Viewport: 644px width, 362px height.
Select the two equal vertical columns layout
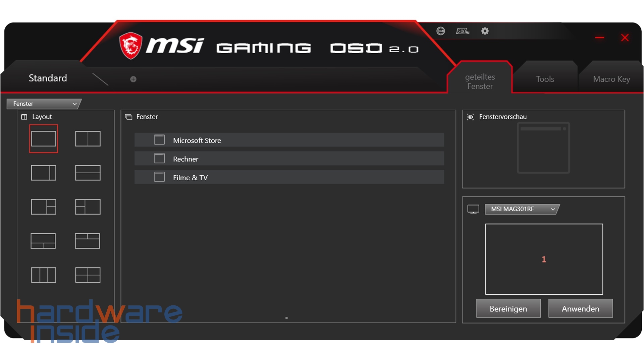88,139
